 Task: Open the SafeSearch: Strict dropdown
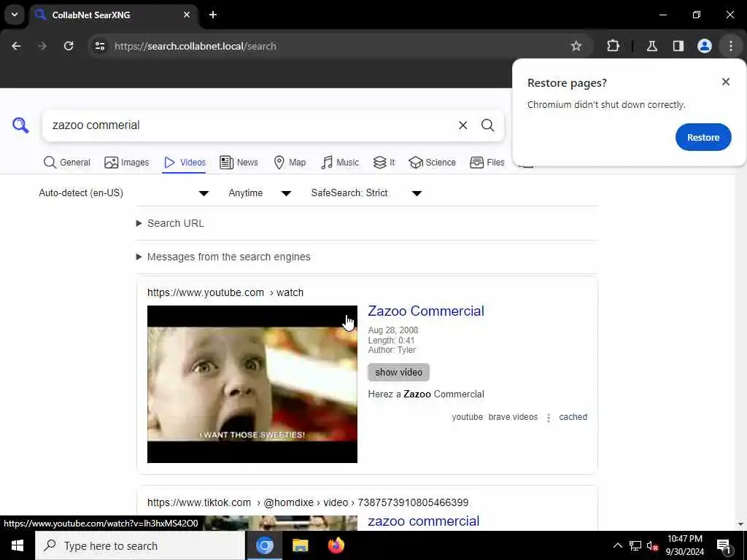point(366,192)
